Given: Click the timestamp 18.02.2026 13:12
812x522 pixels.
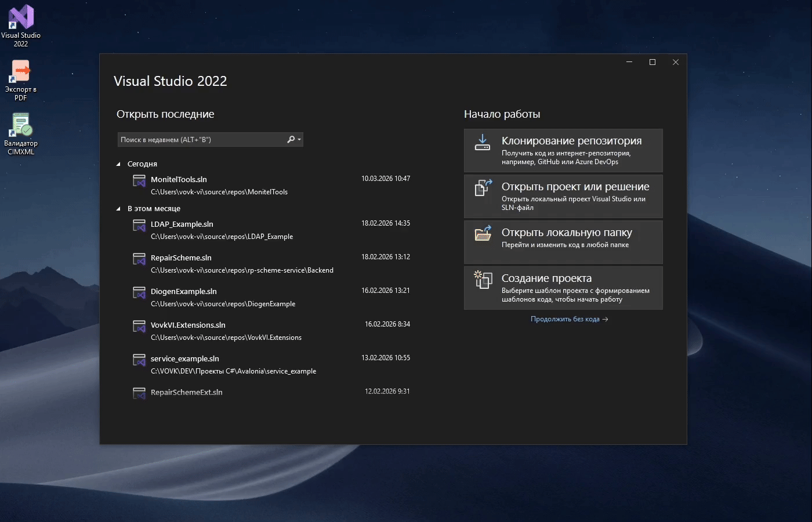Looking at the screenshot, I should click(x=386, y=257).
